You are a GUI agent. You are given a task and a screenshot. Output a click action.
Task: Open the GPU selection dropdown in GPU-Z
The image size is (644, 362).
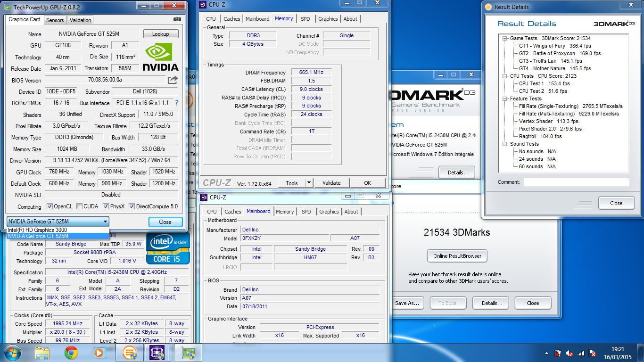click(x=58, y=222)
